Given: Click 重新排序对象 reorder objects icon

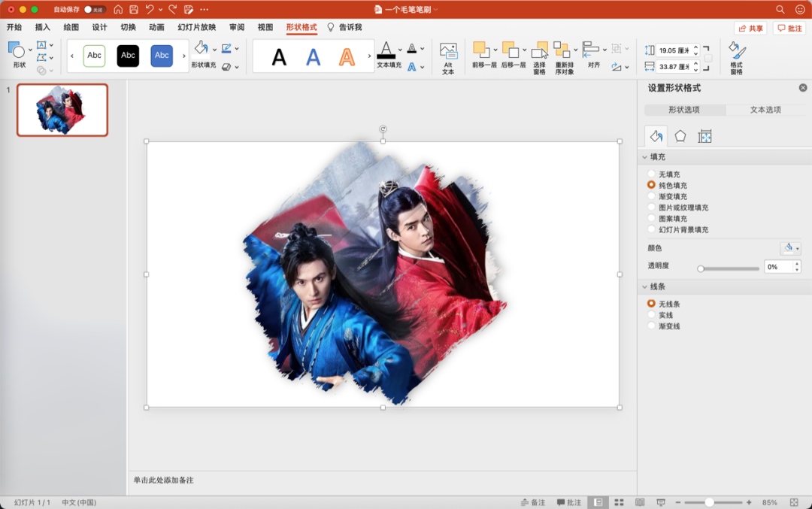Looking at the screenshot, I should coord(562,50).
